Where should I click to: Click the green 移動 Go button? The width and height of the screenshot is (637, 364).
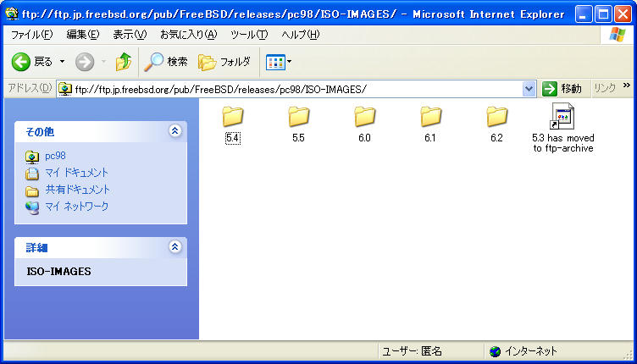(x=562, y=89)
